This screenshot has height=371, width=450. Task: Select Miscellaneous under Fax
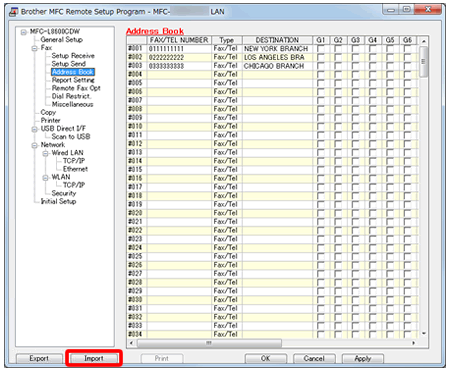pos(72,104)
